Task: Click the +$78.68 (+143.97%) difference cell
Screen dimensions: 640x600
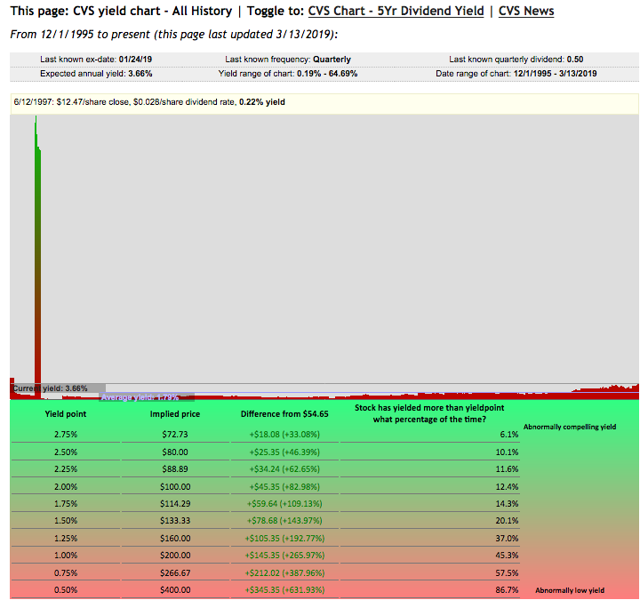Action: coord(284,521)
